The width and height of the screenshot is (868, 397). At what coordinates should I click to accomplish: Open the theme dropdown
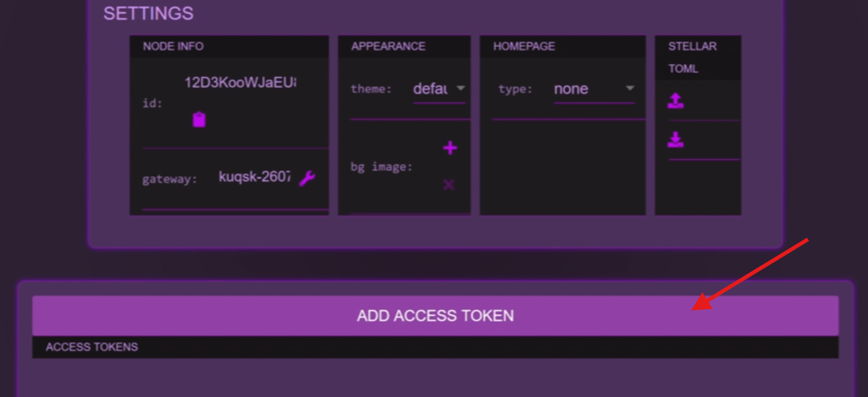(431, 89)
